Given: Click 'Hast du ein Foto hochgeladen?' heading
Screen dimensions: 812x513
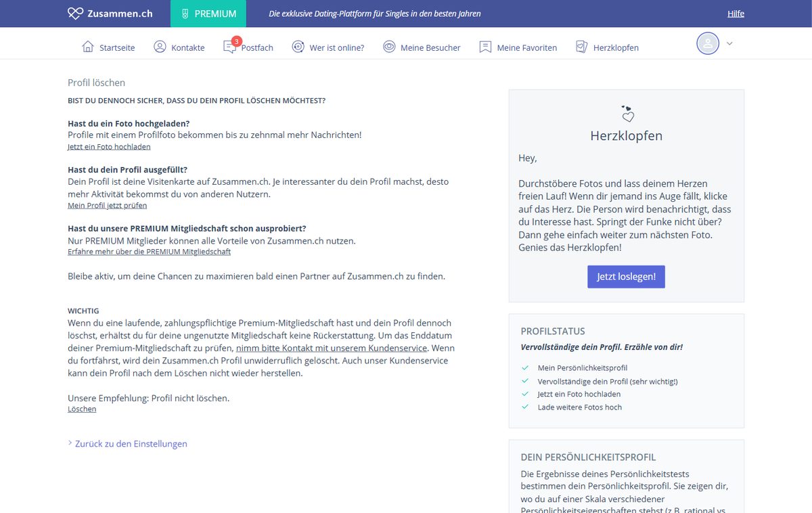Looking at the screenshot, I should pyautogui.click(x=129, y=123).
